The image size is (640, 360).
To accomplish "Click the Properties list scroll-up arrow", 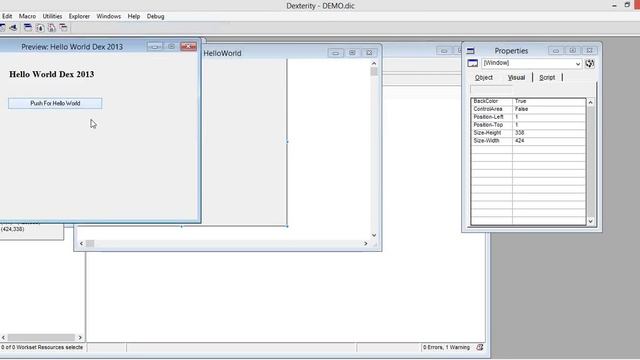I will pos(591,102).
